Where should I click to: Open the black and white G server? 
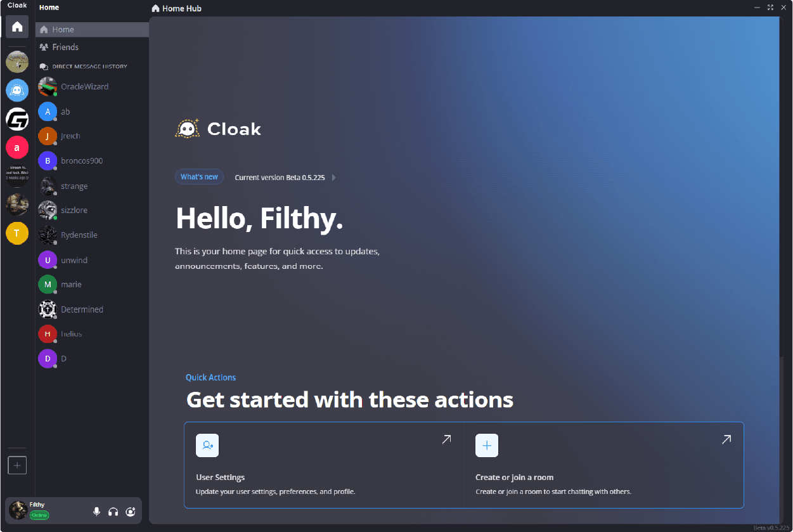pyautogui.click(x=17, y=119)
